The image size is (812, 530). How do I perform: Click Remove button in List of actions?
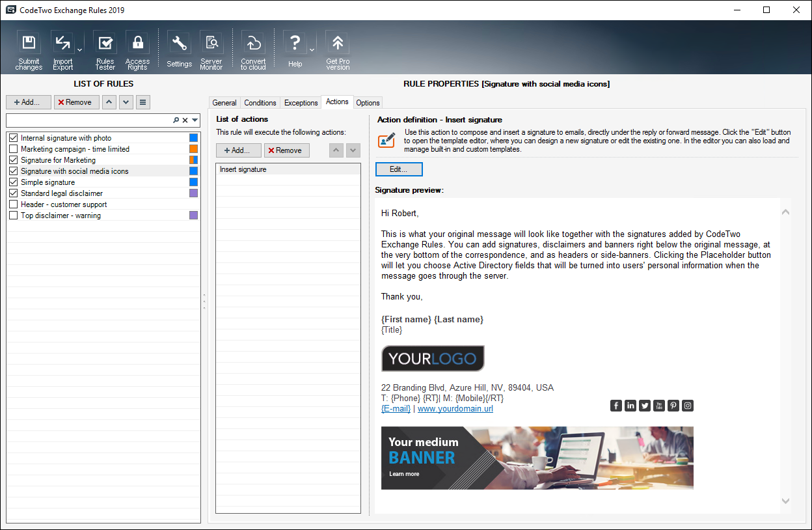point(287,150)
